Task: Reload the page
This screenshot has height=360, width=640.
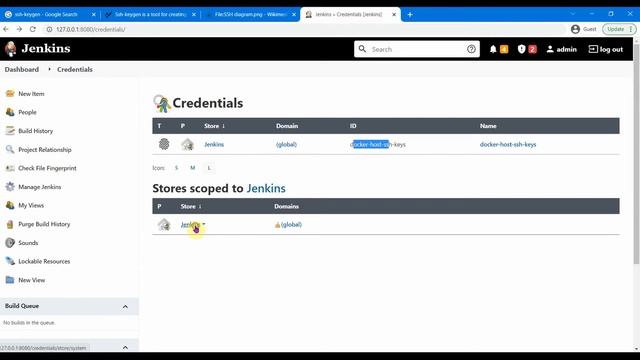Action: [x=33, y=29]
